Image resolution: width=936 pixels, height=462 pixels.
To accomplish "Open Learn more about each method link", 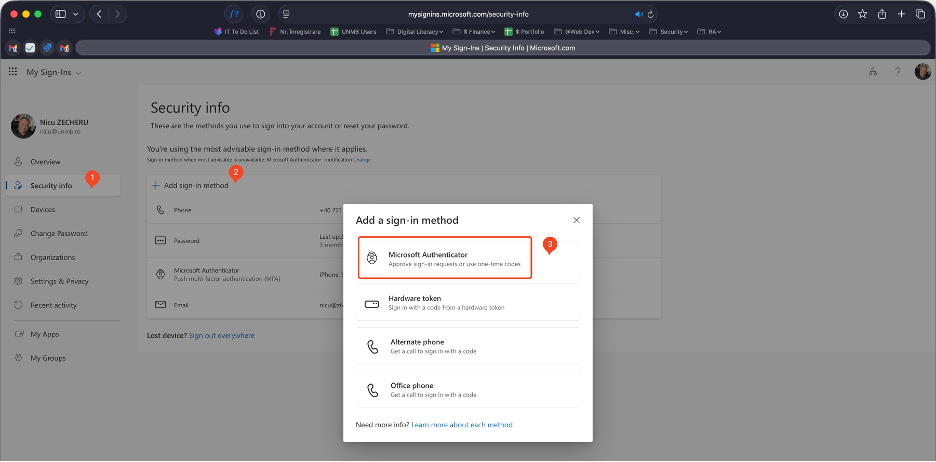I will 462,425.
